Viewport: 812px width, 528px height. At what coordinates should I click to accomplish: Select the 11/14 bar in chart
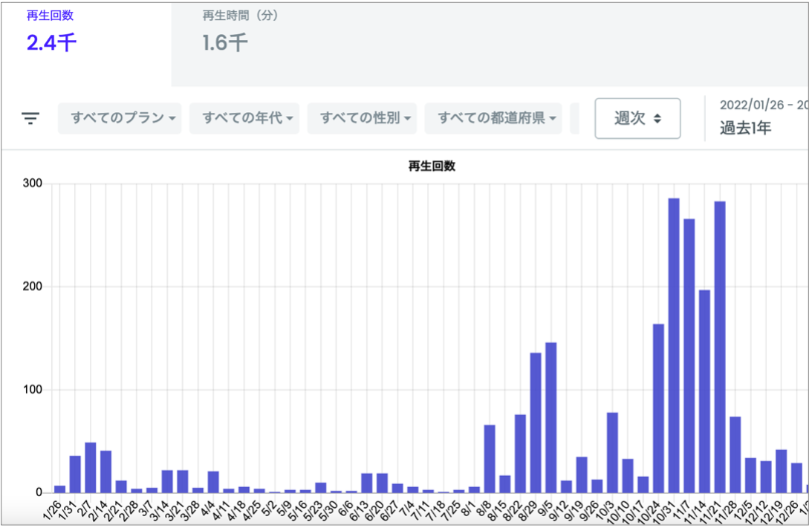pos(704,391)
